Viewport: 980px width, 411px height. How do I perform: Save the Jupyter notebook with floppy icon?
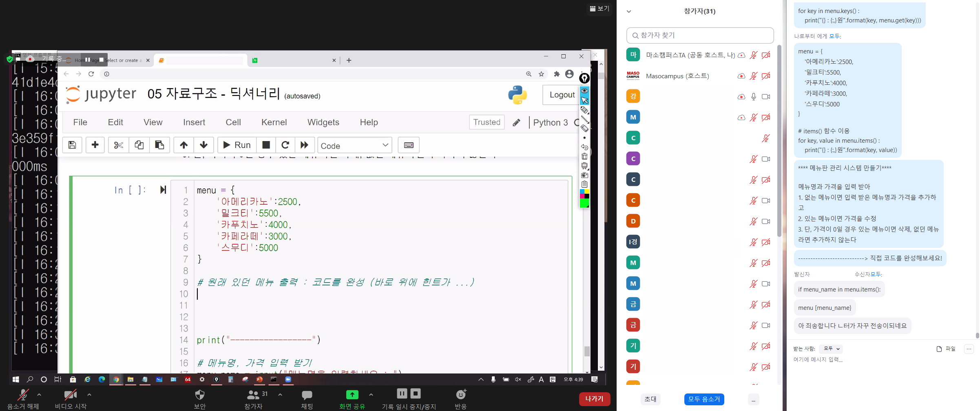(72, 145)
